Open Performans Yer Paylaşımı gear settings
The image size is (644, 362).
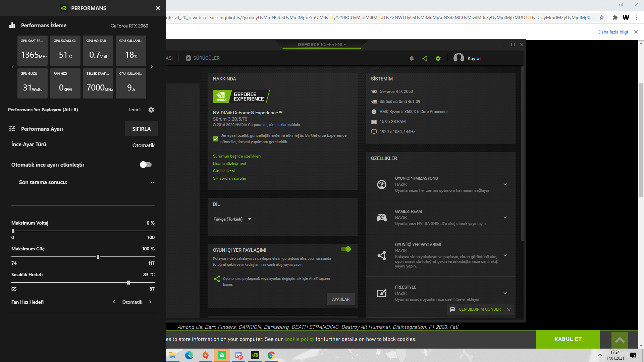click(151, 110)
